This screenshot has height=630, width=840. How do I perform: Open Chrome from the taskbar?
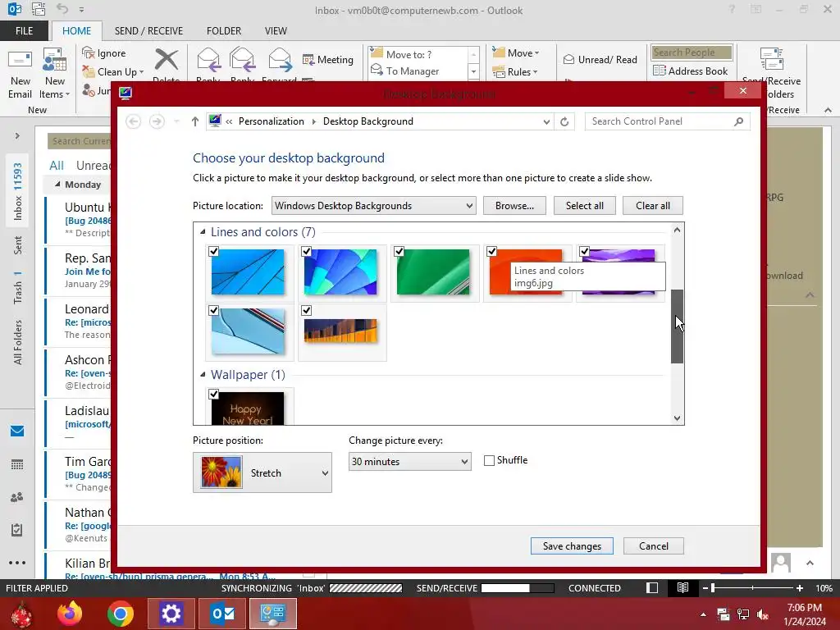click(x=120, y=614)
